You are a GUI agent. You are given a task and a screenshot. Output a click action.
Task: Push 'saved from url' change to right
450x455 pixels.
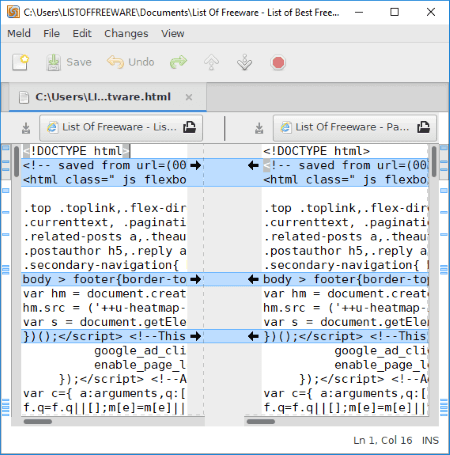click(x=195, y=165)
